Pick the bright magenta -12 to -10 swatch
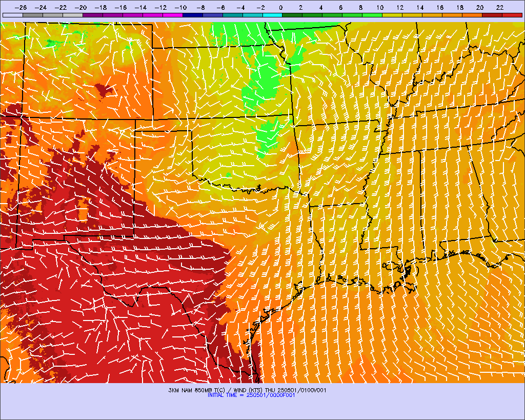Screen dimensions: 525x420 coord(173,15)
